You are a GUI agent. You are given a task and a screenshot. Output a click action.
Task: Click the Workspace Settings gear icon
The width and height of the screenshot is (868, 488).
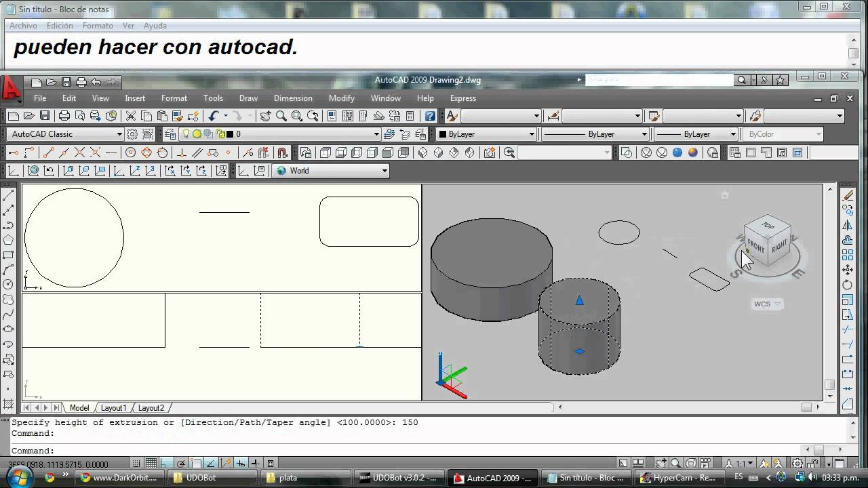click(132, 134)
